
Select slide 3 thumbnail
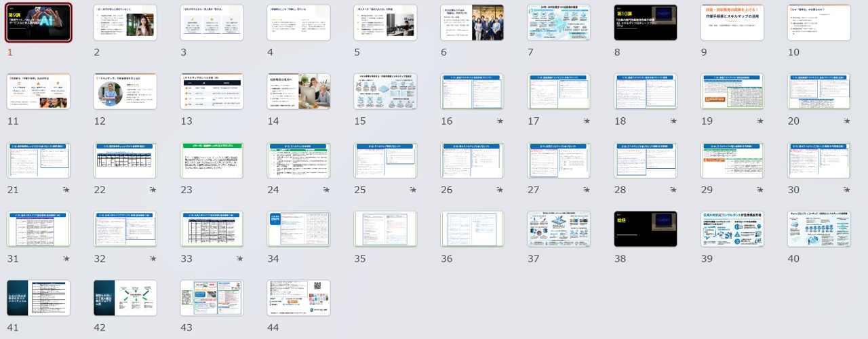point(212,23)
